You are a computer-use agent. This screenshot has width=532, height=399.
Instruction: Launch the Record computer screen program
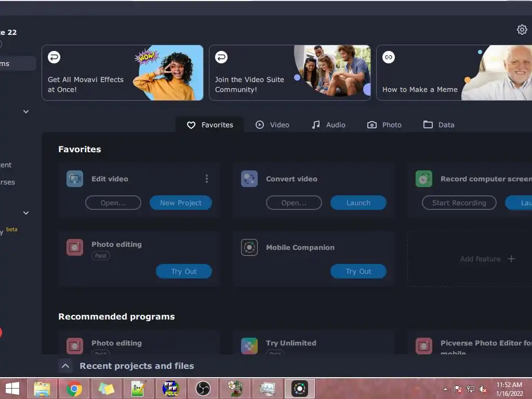point(519,203)
